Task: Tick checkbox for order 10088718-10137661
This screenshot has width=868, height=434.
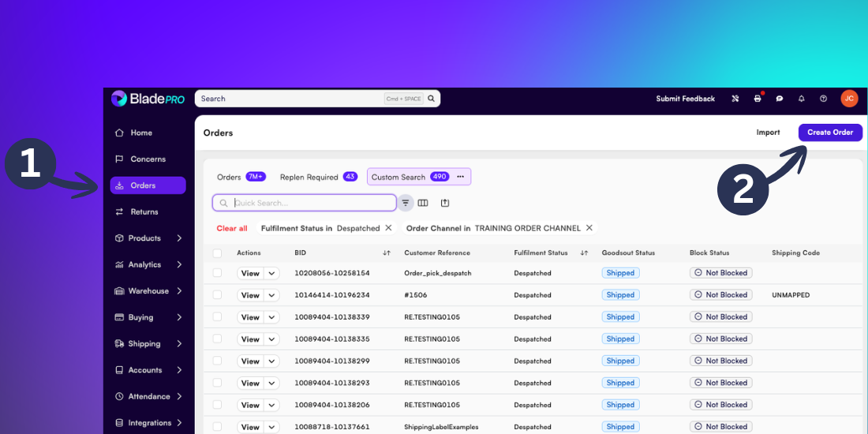Action: pos(217,427)
